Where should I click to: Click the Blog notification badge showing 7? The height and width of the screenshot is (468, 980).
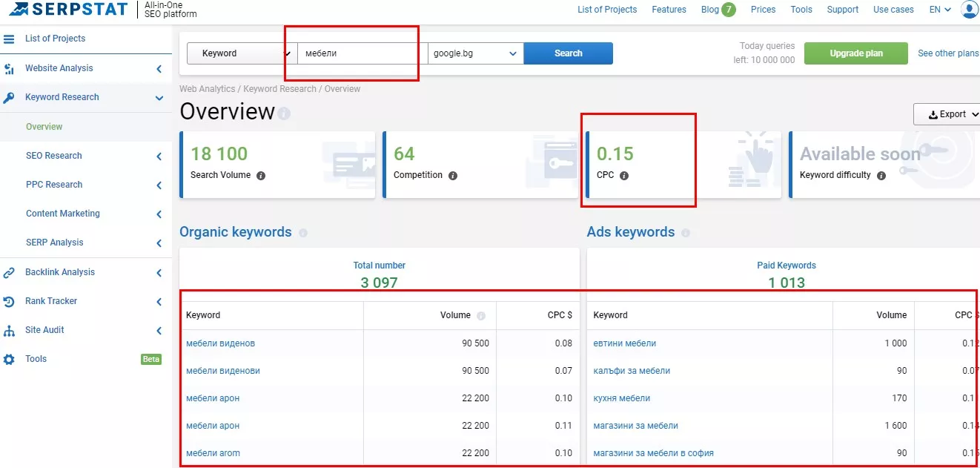pos(729,10)
